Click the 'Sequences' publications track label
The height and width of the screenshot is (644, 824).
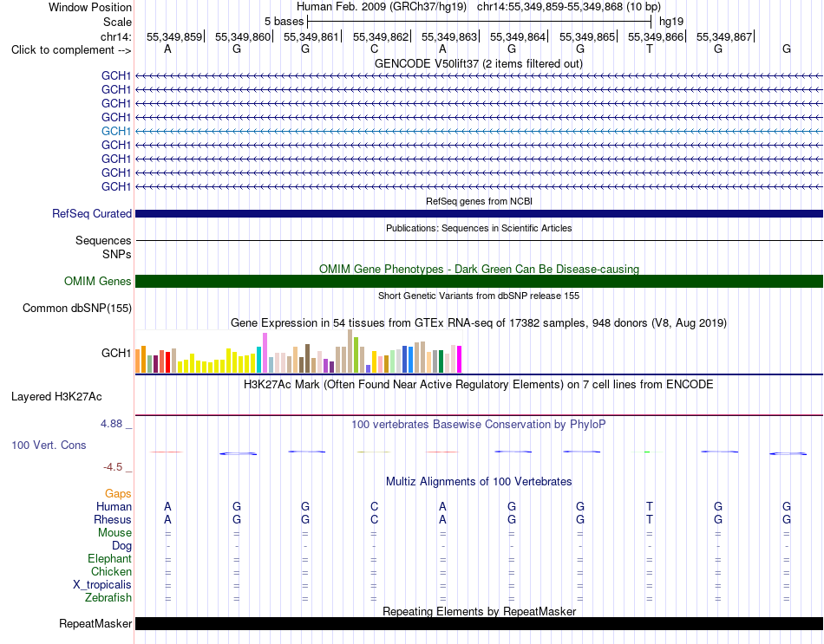tap(103, 241)
